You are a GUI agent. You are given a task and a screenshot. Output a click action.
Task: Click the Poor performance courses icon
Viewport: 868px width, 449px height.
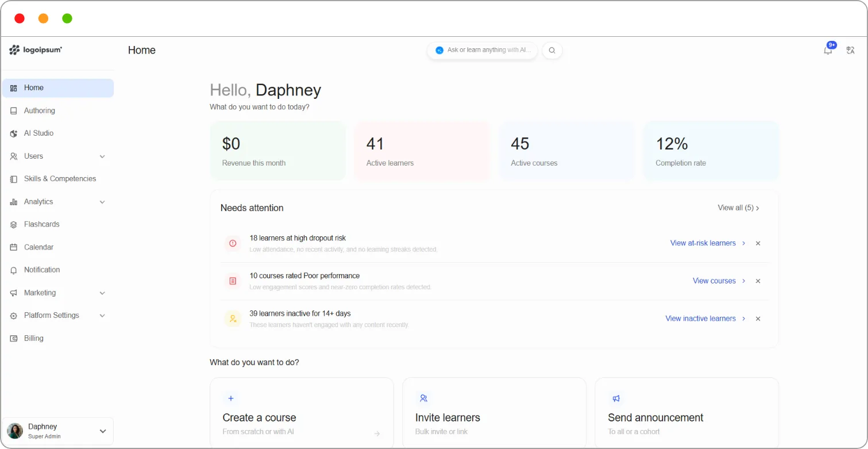coord(233,281)
